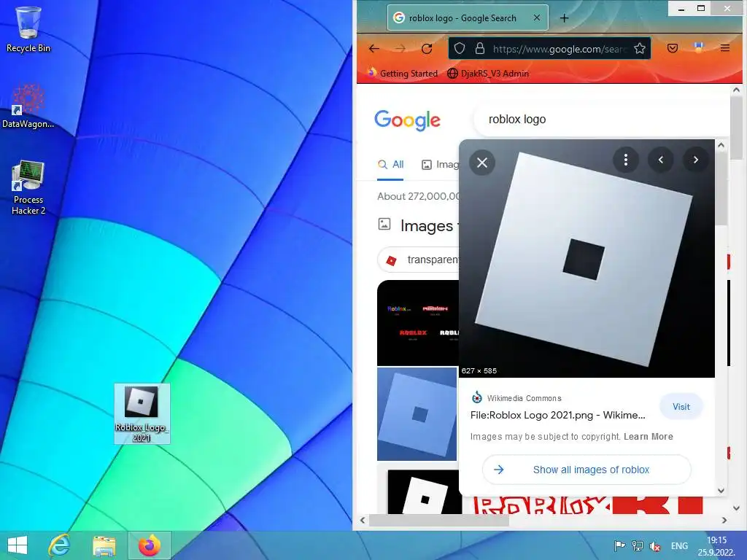Open a new Firefox tab

(564, 18)
